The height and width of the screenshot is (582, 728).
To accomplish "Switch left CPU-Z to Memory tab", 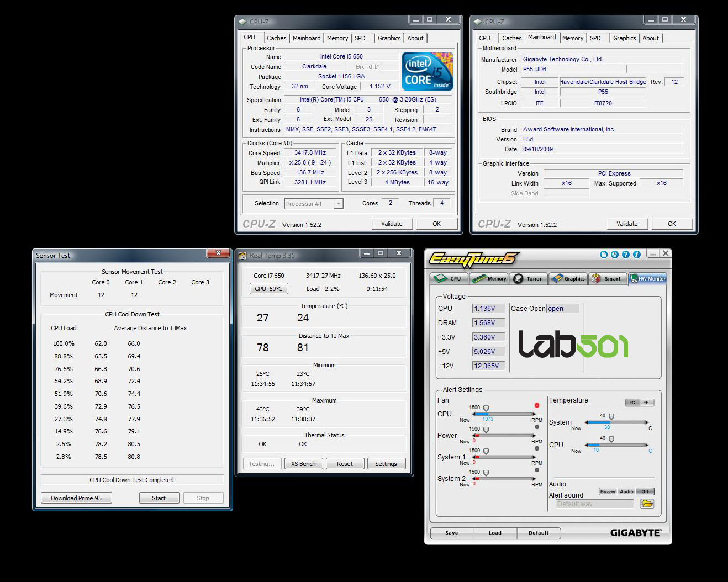I will (x=337, y=38).
